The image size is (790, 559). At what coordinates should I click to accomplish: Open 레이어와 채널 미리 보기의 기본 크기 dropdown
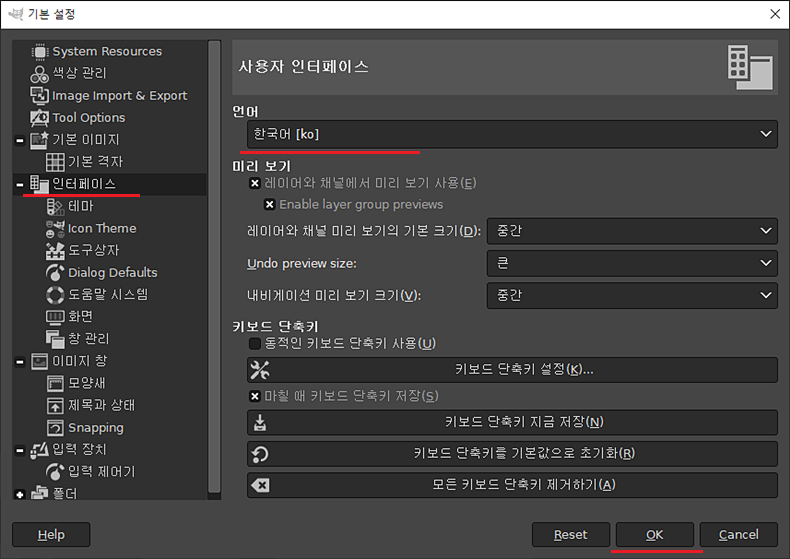(x=632, y=231)
